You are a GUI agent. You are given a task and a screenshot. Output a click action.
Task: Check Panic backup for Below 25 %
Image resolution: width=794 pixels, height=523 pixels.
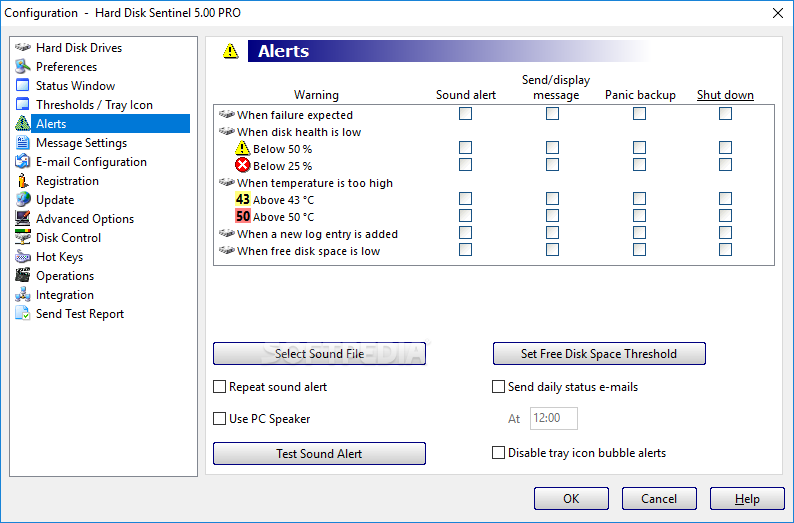(x=640, y=165)
